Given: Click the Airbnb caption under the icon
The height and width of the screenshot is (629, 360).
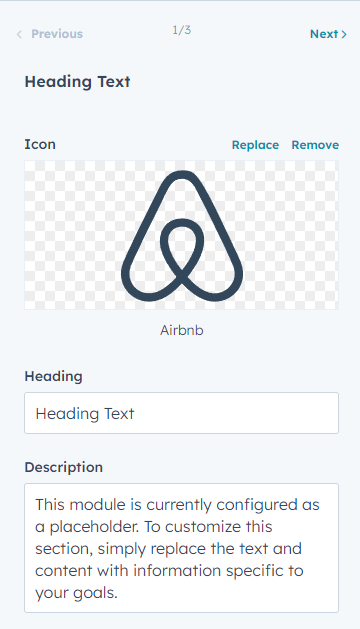Looking at the screenshot, I should coord(182,330).
